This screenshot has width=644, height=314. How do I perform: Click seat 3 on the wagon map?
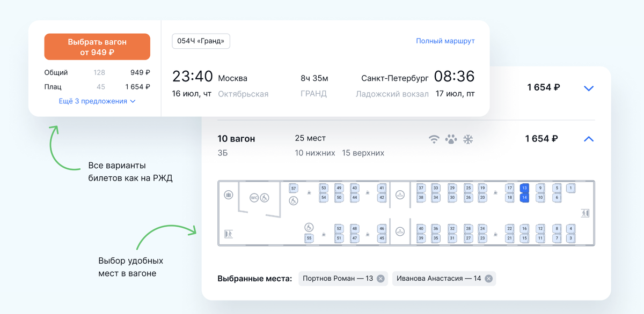point(570,238)
